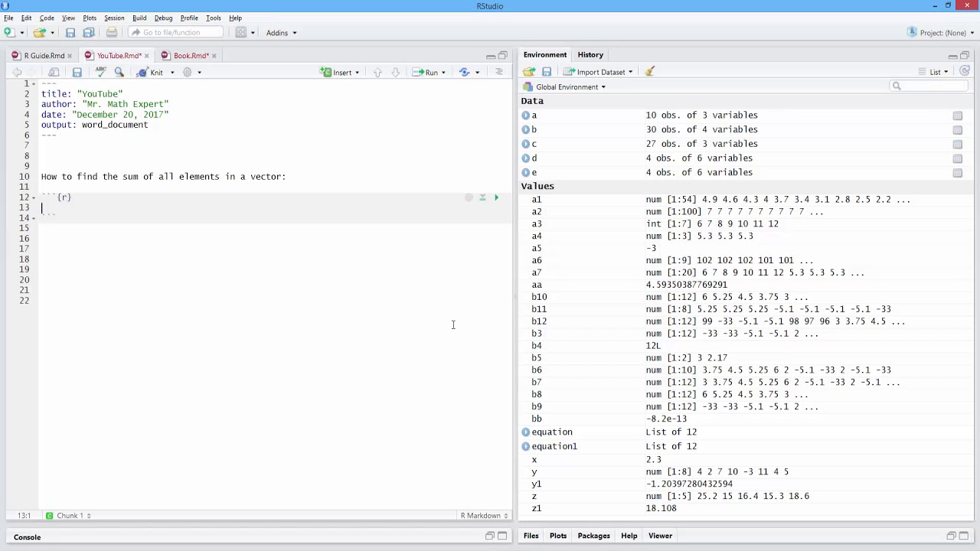Open the Tools menu
Image resolution: width=980 pixels, height=551 pixels.
tap(214, 18)
